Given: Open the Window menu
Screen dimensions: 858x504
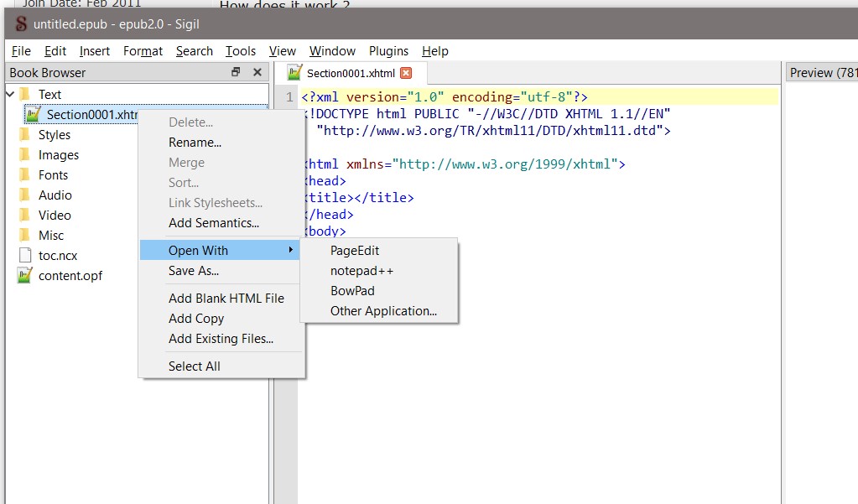Looking at the screenshot, I should click(x=332, y=51).
